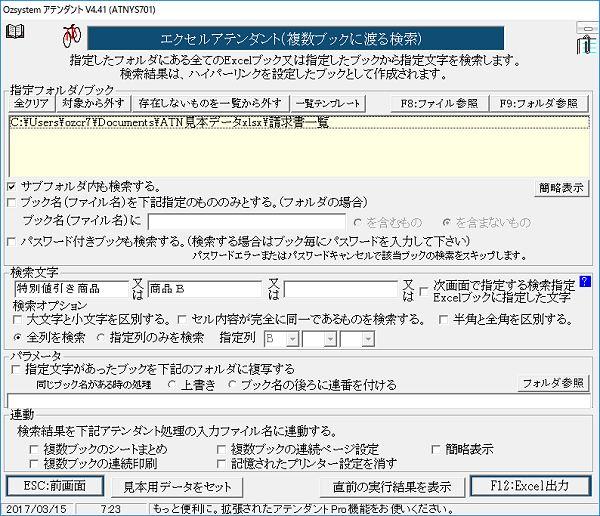The height and width of the screenshot is (516, 600).
Task: Click F12:Excel出力 button
Action: point(530,486)
